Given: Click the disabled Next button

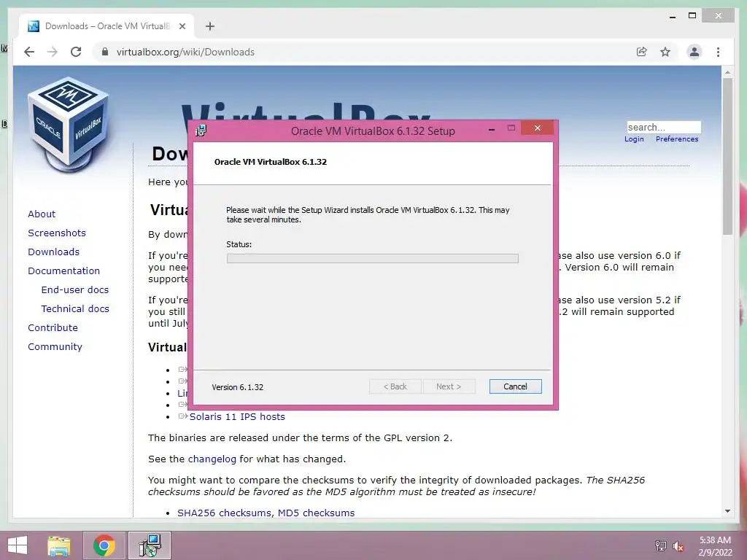Looking at the screenshot, I should [449, 386].
